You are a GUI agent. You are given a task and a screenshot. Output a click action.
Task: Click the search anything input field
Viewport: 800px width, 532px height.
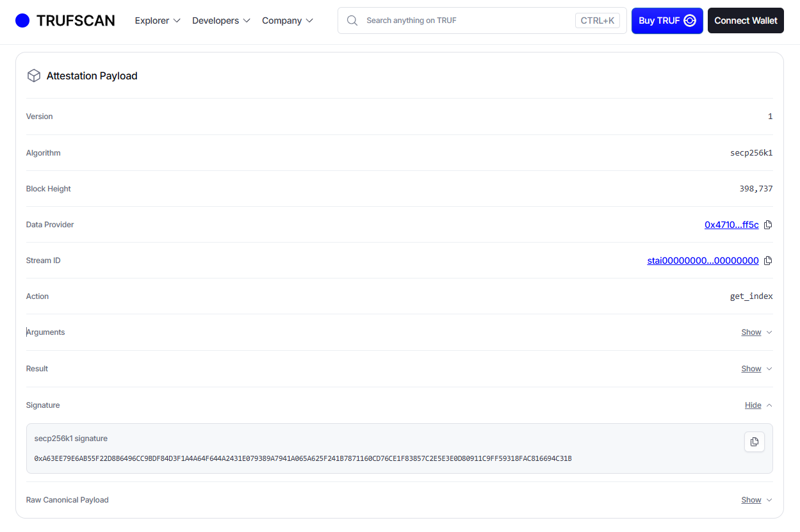click(461, 20)
